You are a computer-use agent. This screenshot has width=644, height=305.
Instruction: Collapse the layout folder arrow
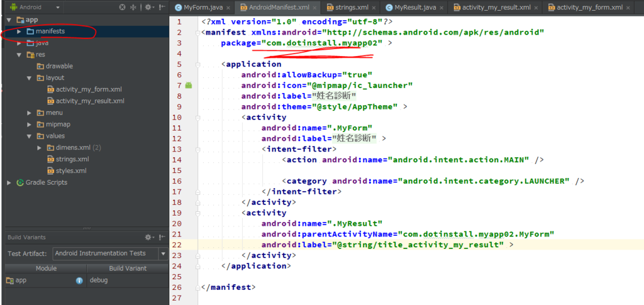pyautogui.click(x=29, y=78)
